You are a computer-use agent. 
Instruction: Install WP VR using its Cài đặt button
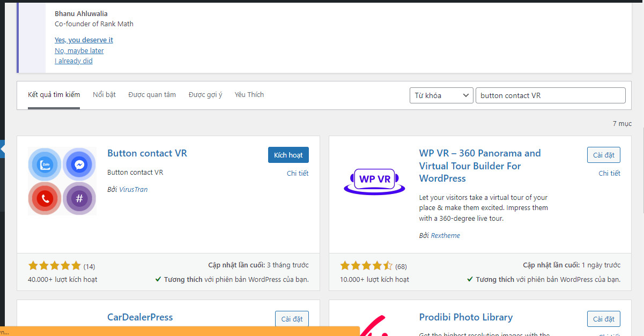pyautogui.click(x=603, y=155)
